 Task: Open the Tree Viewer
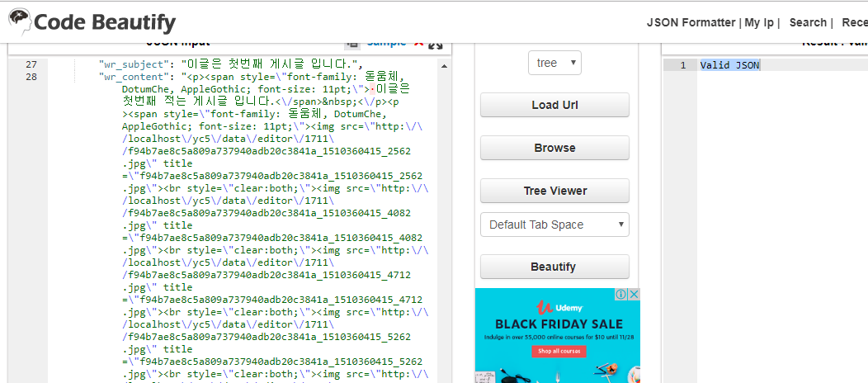coord(554,191)
